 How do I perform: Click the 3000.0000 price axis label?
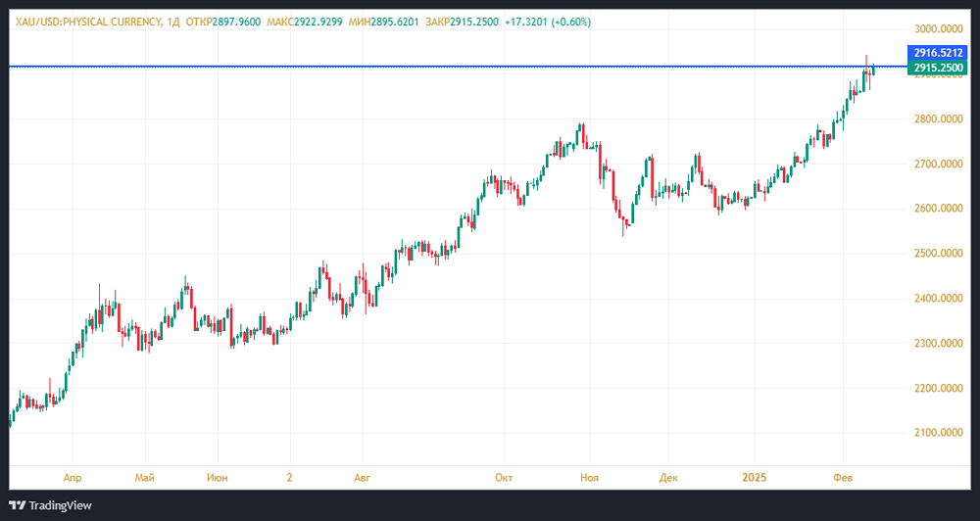pos(939,29)
